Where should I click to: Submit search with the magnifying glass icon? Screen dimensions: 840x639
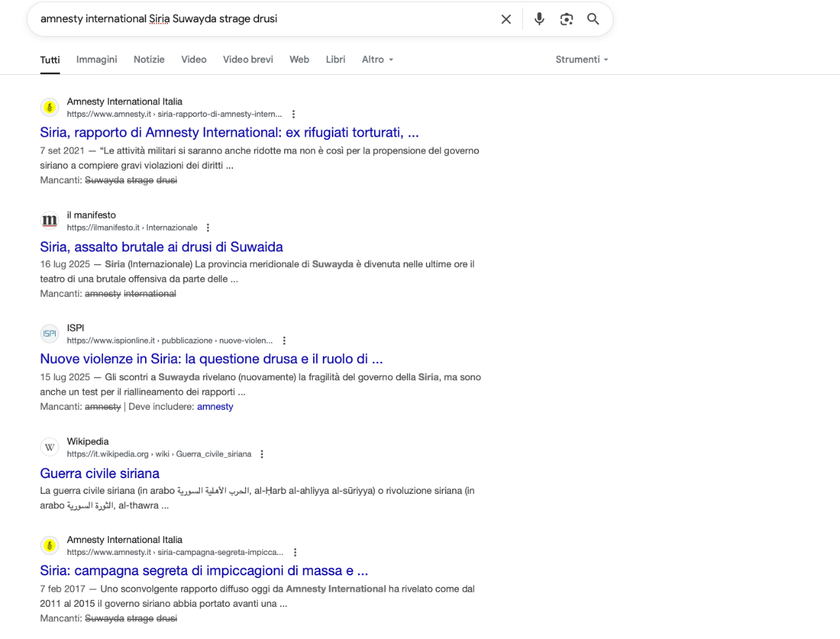pyautogui.click(x=593, y=19)
